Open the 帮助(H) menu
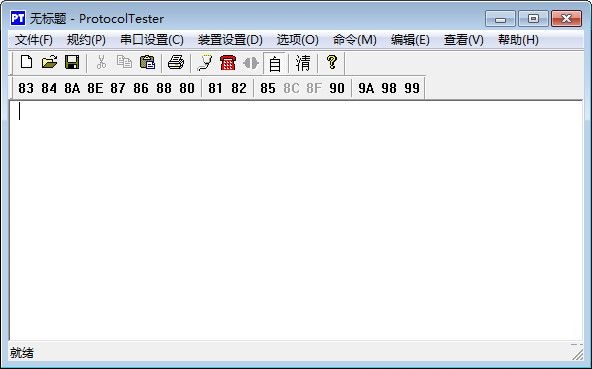Image resolution: width=592 pixels, height=369 pixels. pos(518,40)
